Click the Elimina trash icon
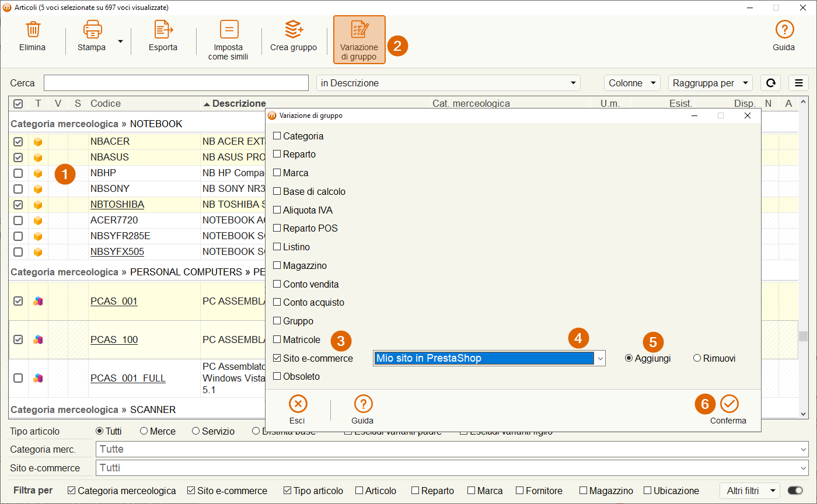This screenshot has height=504, width=817. click(33, 29)
